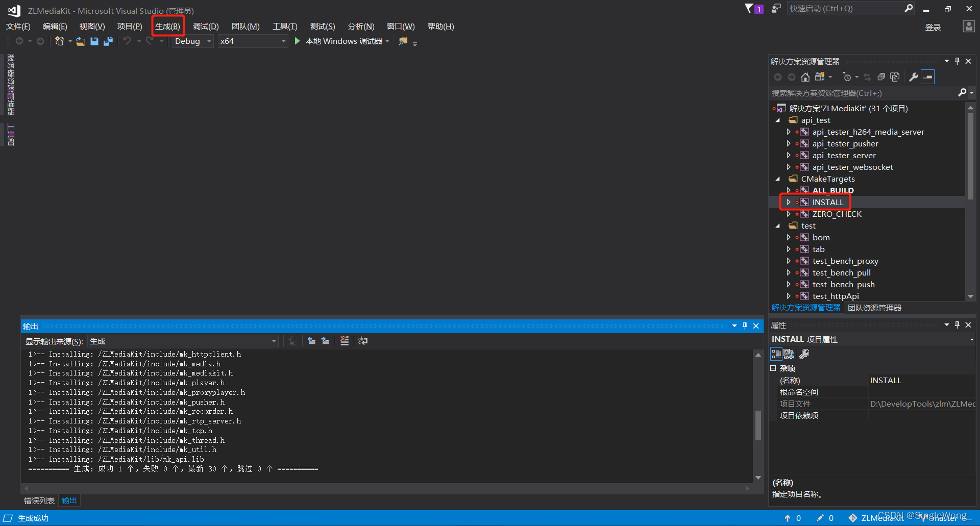Viewport: 980px width, 526px height.
Task: Click the Alphabetical sort icon in Properties panel
Action: [789, 354]
